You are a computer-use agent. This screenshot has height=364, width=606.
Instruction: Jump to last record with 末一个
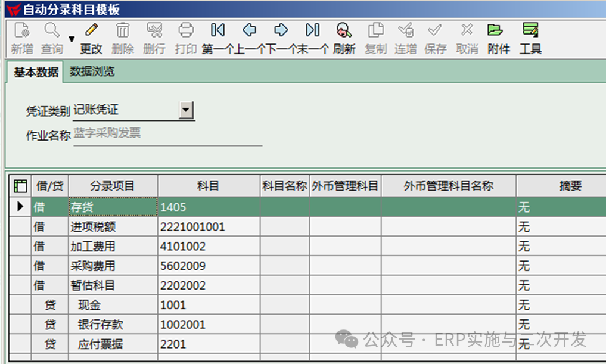[x=313, y=30]
